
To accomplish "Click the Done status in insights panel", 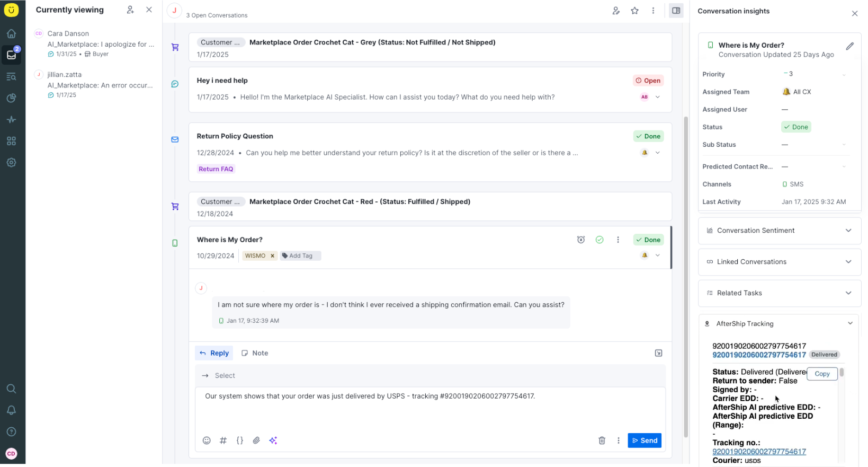I will pyautogui.click(x=796, y=127).
